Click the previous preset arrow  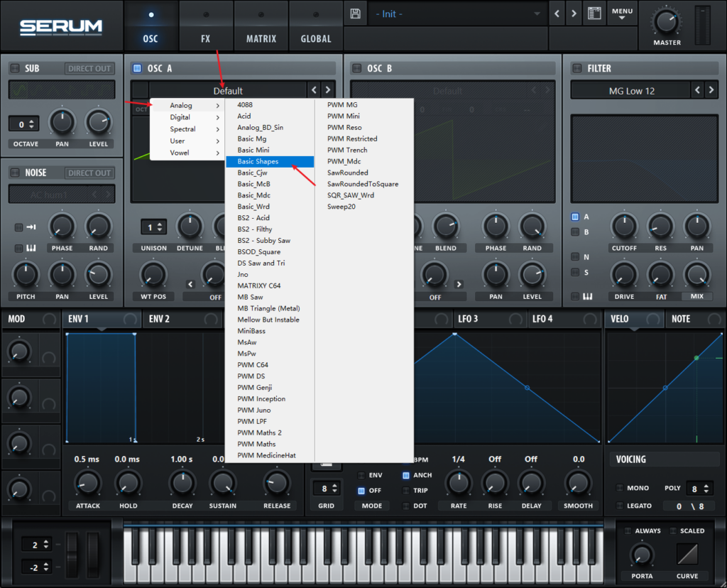point(557,14)
